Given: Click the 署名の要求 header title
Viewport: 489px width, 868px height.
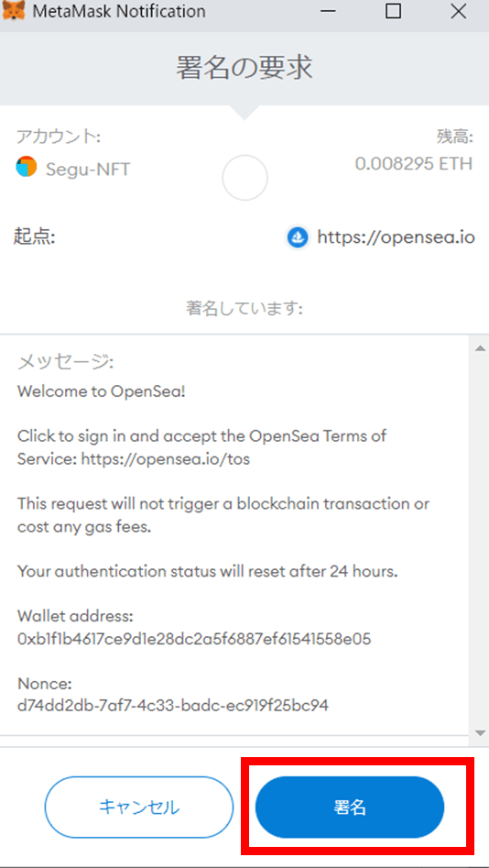Looking at the screenshot, I should 244,68.
